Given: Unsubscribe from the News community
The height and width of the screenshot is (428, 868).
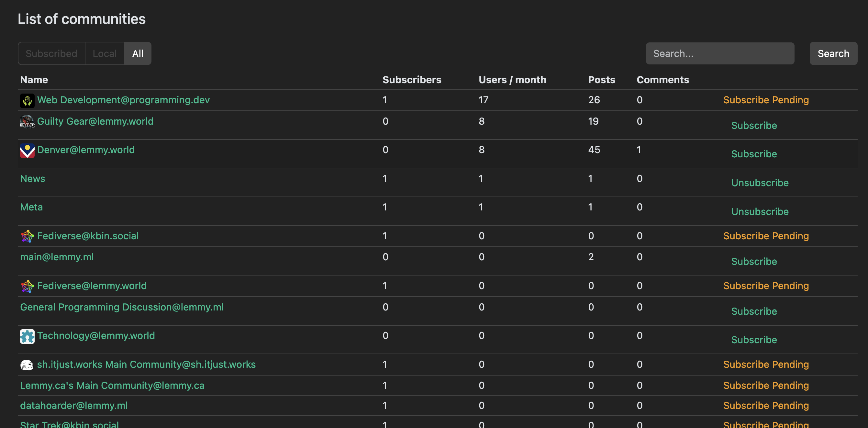Looking at the screenshot, I should (760, 183).
